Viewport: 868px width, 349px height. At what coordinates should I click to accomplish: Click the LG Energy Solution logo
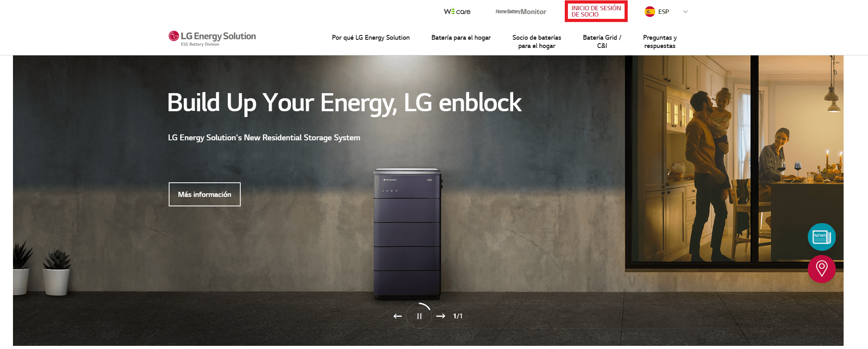tap(212, 39)
